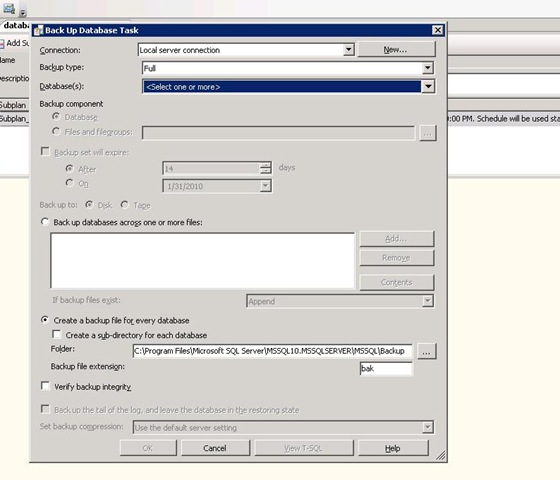The width and height of the screenshot is (560, 480).
Task: Open Help for the backup task
Action: (x=393, y=448)
